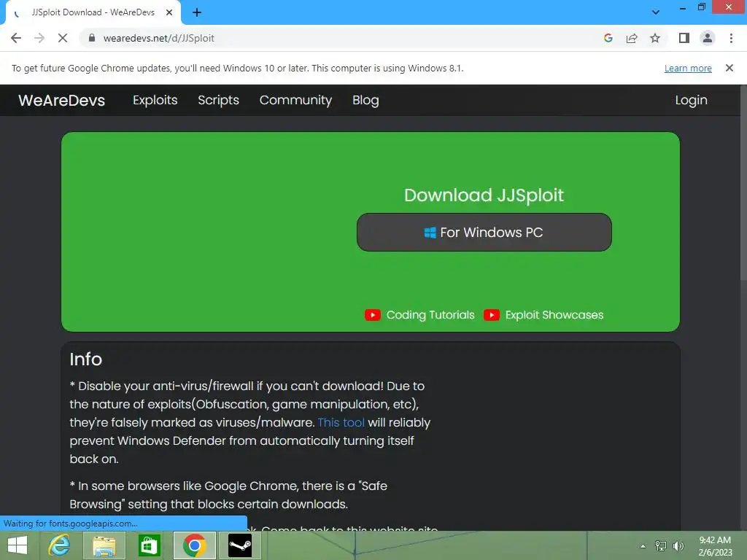Click the share page icon
Image resolution: width=747 pixels, height=560 pixels.
coord(632,38)
